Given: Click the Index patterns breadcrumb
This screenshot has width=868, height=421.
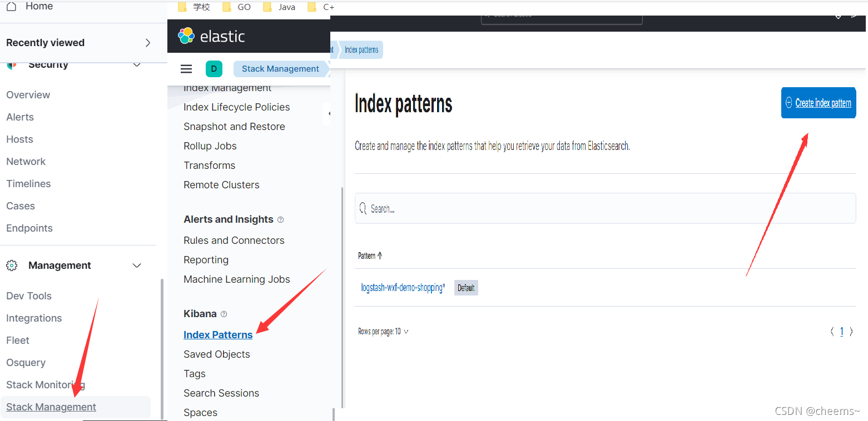Looking at the screenshot, I should [361, 50].
